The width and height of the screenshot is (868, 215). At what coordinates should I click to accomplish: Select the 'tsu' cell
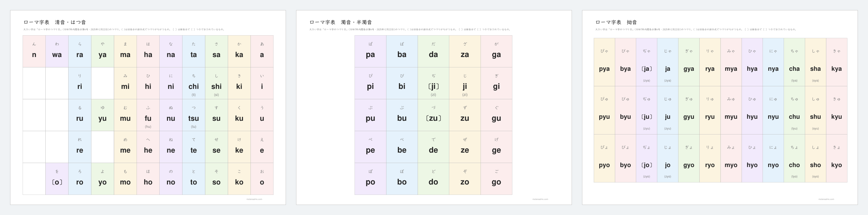pyautogui.click(x=194, y=115)
